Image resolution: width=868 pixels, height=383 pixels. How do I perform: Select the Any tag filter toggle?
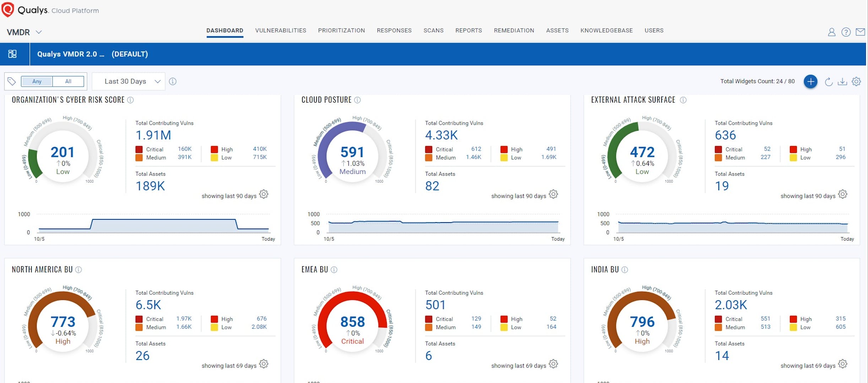pyautogui.click(x=37, y=81)
